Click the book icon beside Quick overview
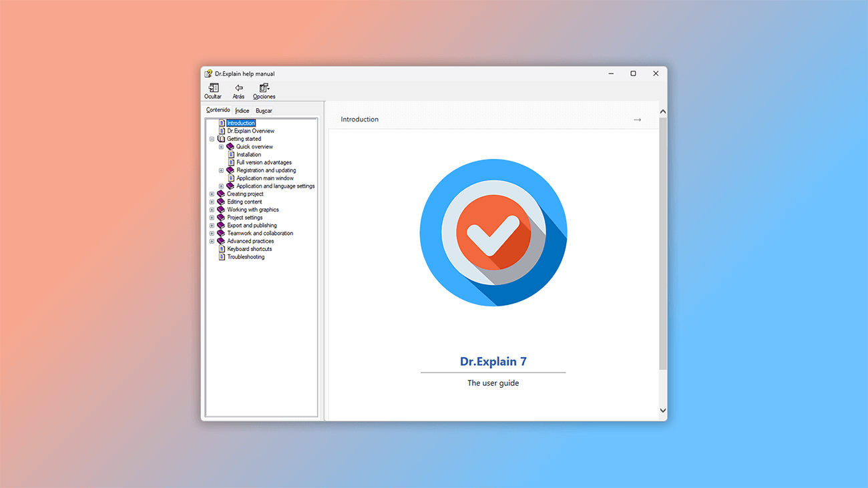Screen dimensions: 868x488 230,147
